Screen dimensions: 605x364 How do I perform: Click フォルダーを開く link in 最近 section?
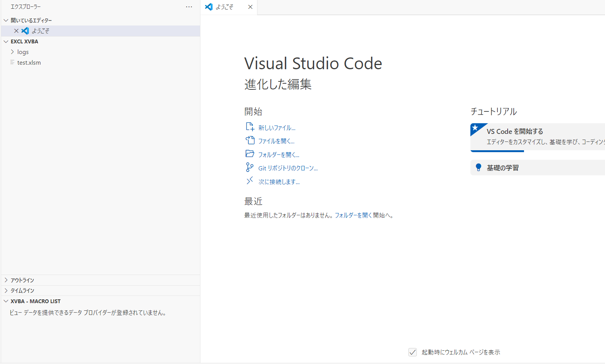pos(353,215)
